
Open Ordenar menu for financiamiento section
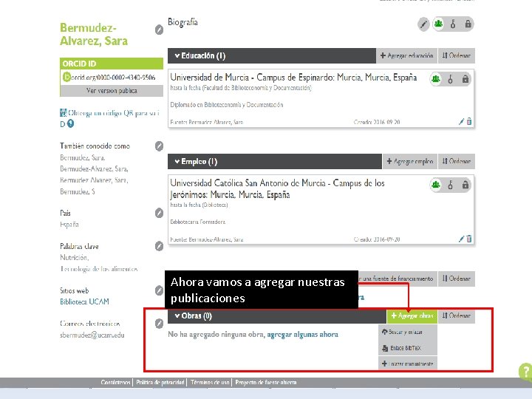(x=457, y=279)
